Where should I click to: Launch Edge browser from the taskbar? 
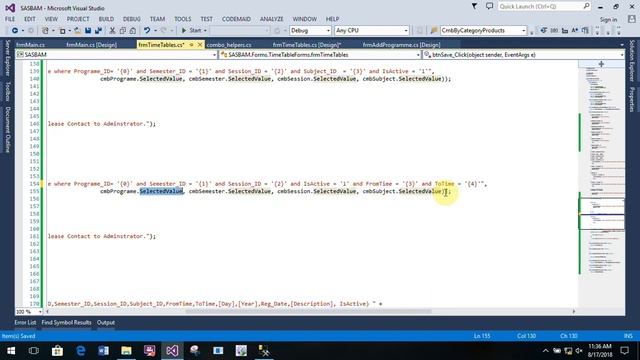80,351
